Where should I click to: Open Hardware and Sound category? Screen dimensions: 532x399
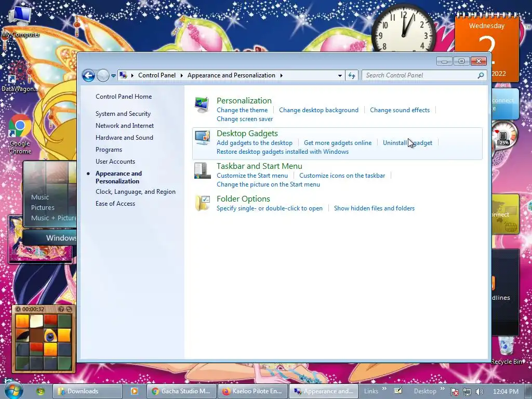pyautogui.click(x=124, y=137)
